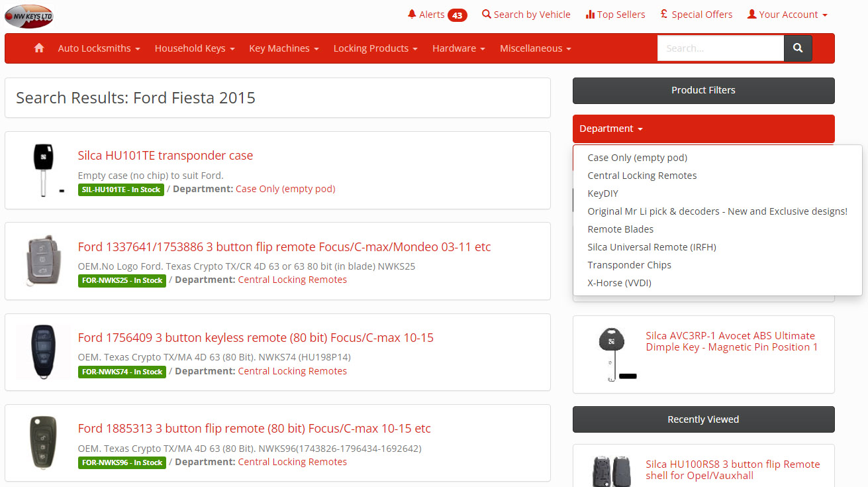Click the Top Sellers bar chart icon
868x487 pixels.
pos(591,14)
